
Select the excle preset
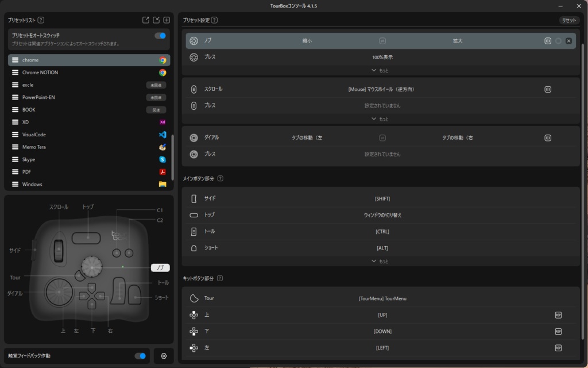[89, 85]
